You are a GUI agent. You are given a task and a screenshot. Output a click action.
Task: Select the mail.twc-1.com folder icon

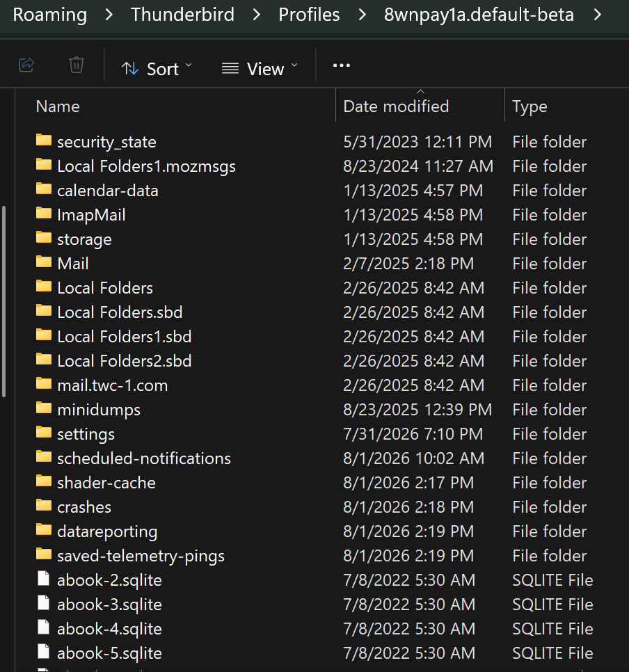[44, 383]
